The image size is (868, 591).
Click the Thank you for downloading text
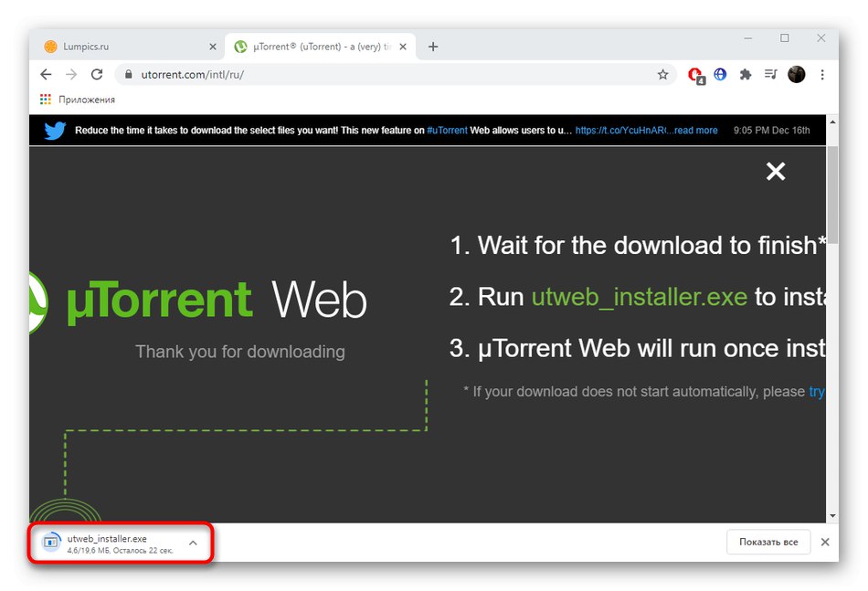[240, 352]
